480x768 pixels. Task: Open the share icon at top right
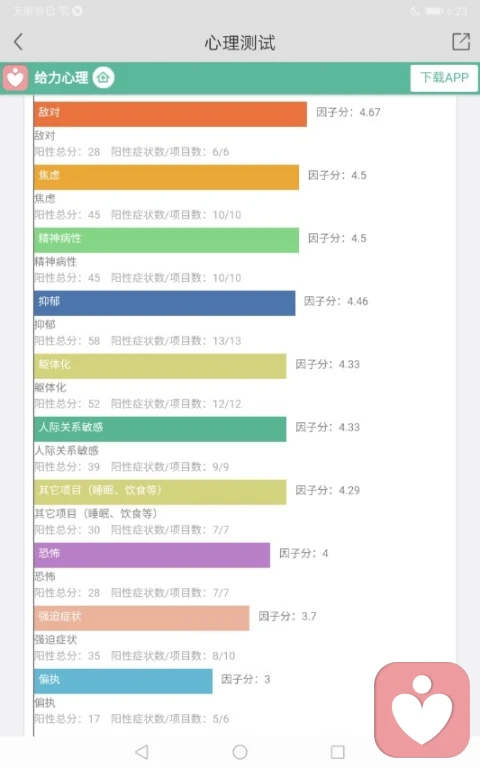click(461, 42)
